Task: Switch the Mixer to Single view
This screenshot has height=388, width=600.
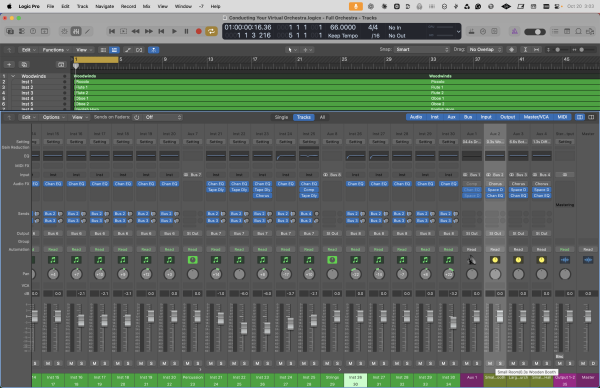Action: (x=281, y=117)
